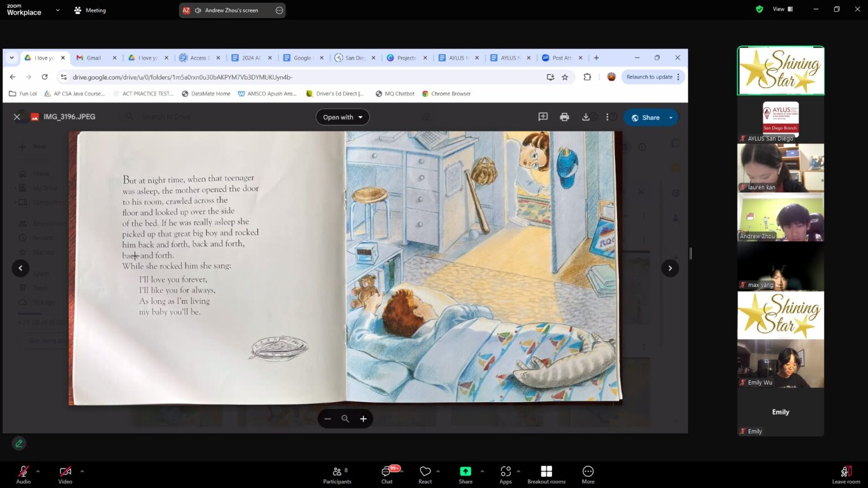Click the install app icon in address bar

click(x=550, y=77)
